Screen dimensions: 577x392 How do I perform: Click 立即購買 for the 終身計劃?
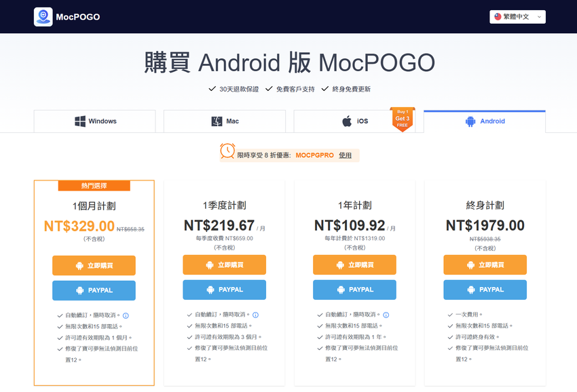[x=485, y=264]
